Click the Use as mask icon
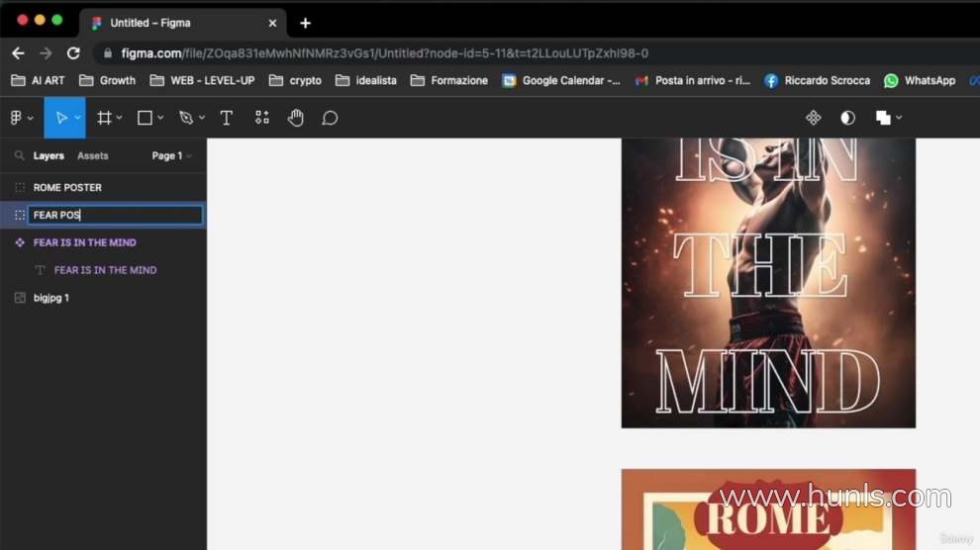The height and width of the screenshot is (550, 980). [x=847, y=118]
